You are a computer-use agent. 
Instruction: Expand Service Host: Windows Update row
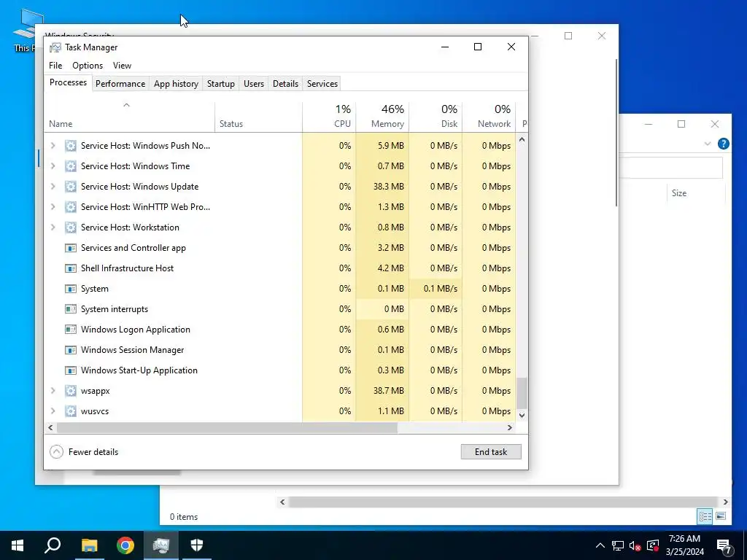(53, 187)
